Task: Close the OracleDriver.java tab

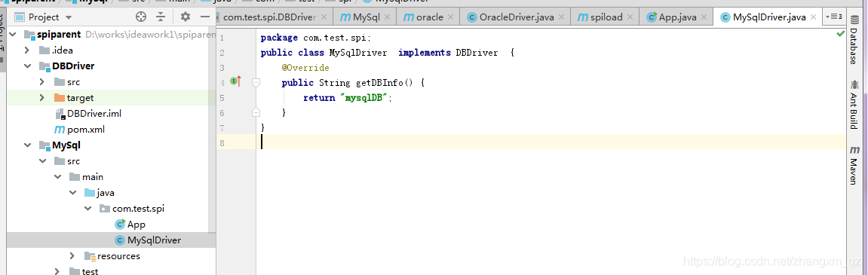Action: coord(561,17)
